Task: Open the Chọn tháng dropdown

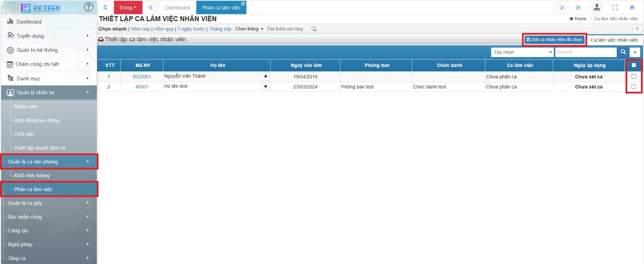Action: [249, 29]
